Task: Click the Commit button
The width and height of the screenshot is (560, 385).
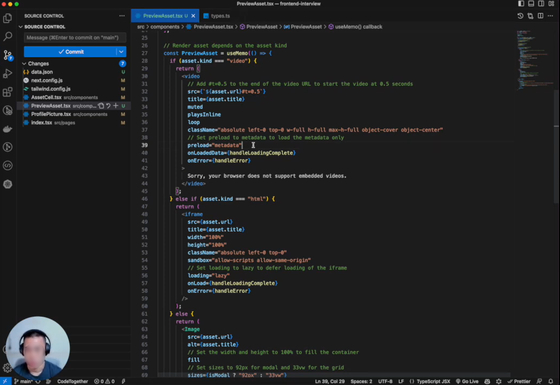Action: click(70, 52)
